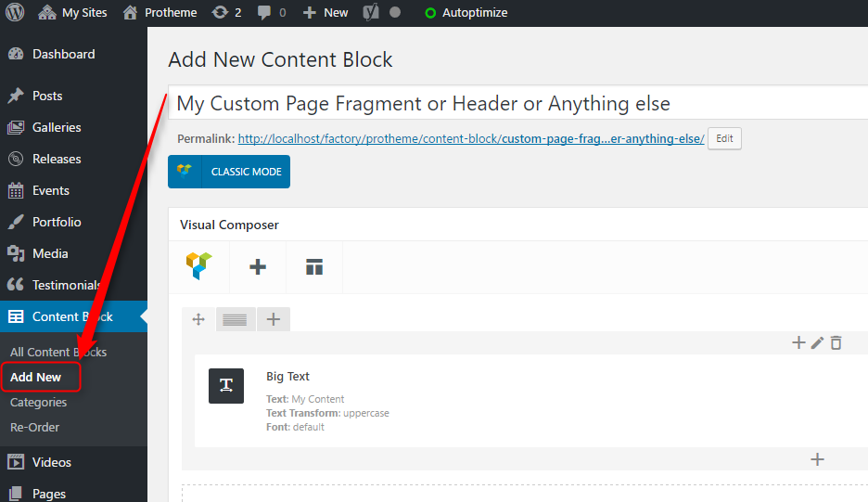Click the row drag-move handle icon
This screenshot has width=868, height=502.
[198, 319]
